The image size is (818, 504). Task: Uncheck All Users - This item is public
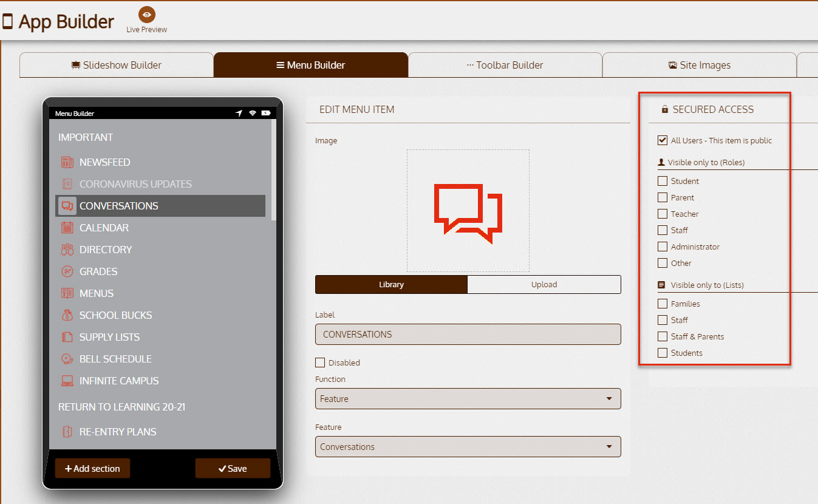point(663,140)
